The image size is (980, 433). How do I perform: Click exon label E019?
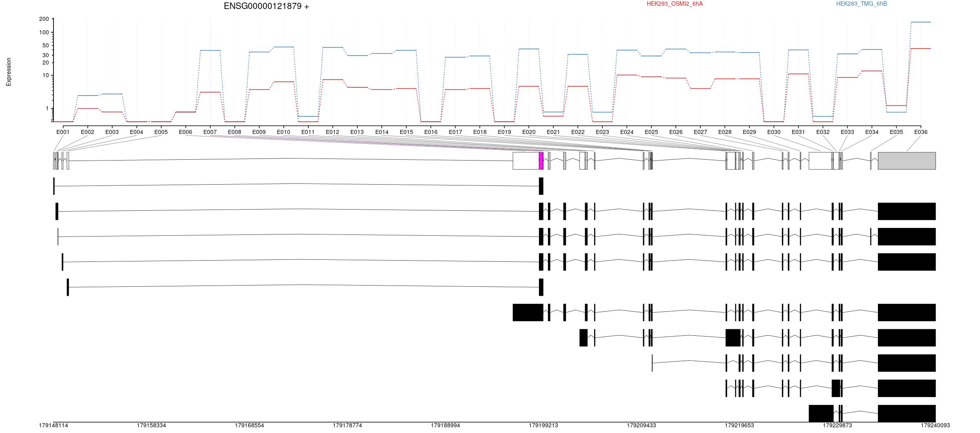pyautogui.click(x=504, y=132)
